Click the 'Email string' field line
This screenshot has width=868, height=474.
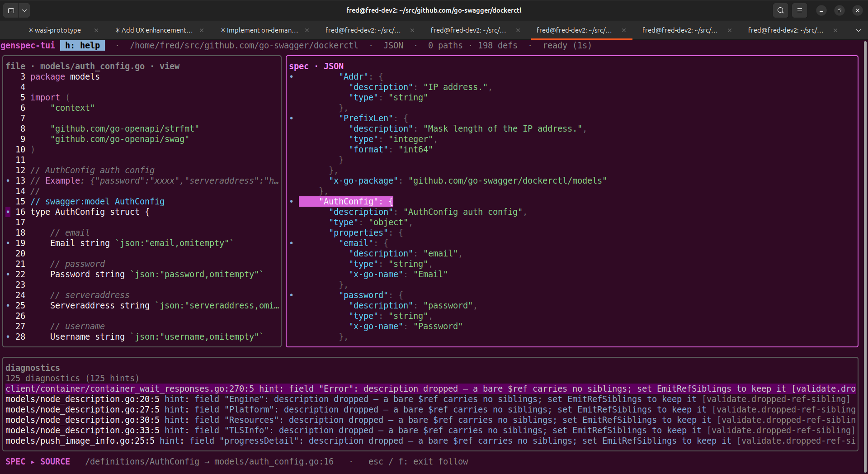click(142, 243)
